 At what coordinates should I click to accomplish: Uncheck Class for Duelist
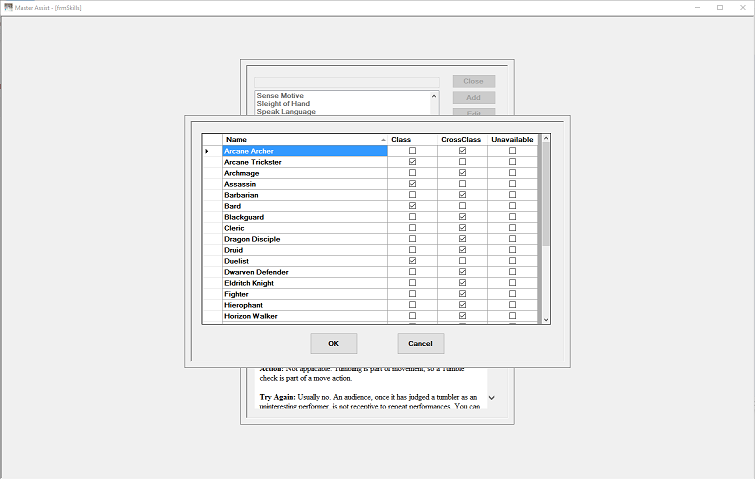[412, 261]
